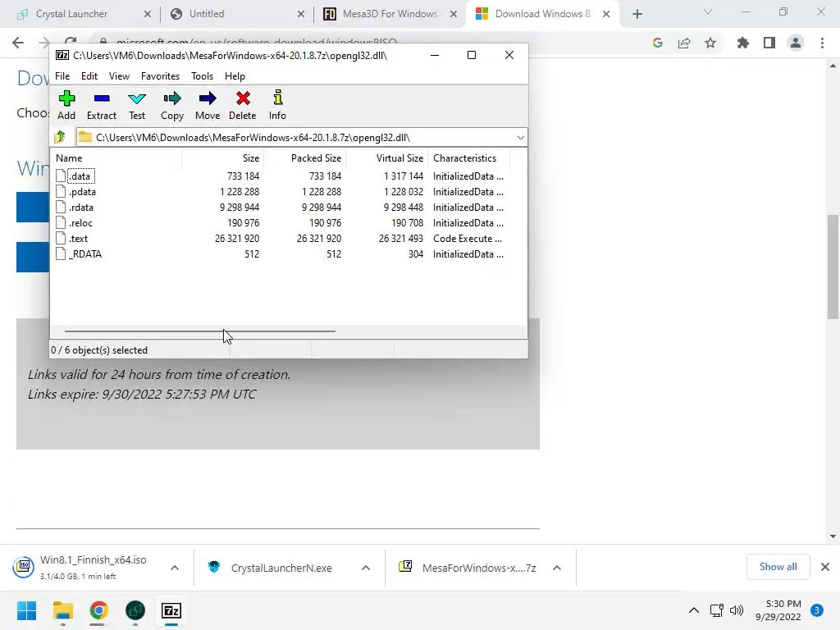Open the CrystalLauncherN.exe download
Viewport: 840px width, 630px height.
[281, 568]
